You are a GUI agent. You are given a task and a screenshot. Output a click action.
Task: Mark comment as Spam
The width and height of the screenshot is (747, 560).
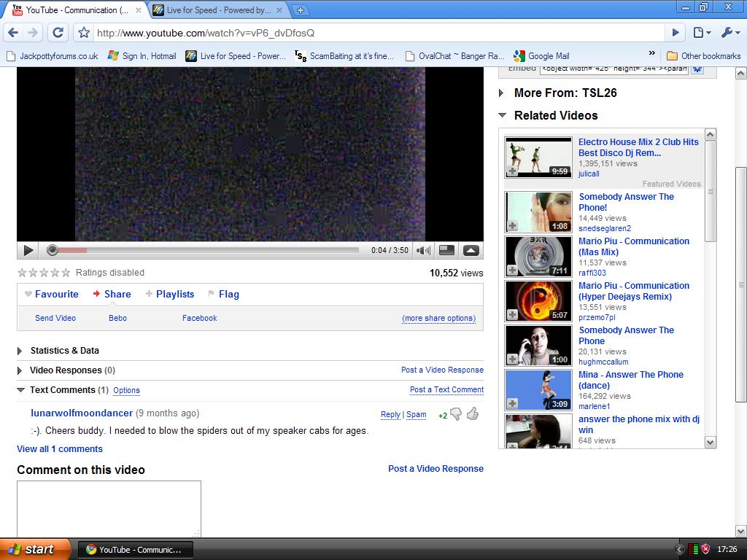pos(417,415)
